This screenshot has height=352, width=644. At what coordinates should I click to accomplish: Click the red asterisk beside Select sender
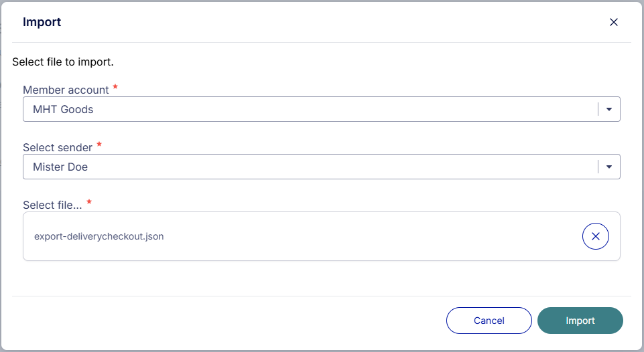[99, 145]
